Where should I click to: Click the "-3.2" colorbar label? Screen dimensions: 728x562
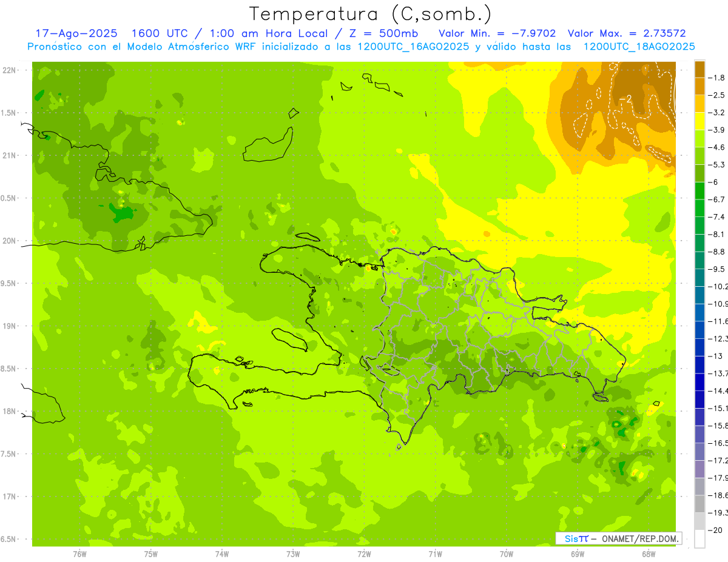click(x=718, y=112)
